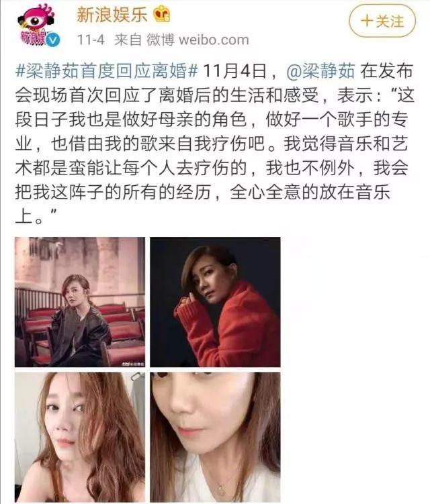Open close-up selfie with wavy hair

(x=80, y=437)
